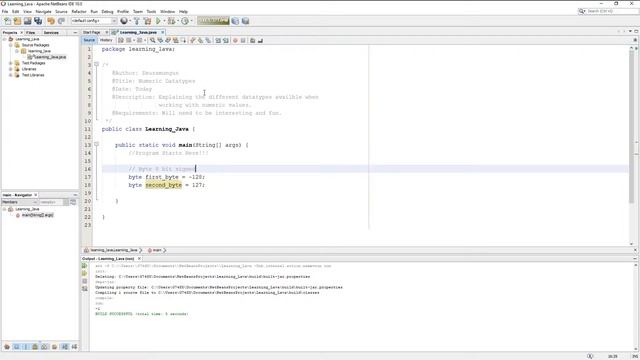Click the Output settings icon below Stop

coord(84,289)
